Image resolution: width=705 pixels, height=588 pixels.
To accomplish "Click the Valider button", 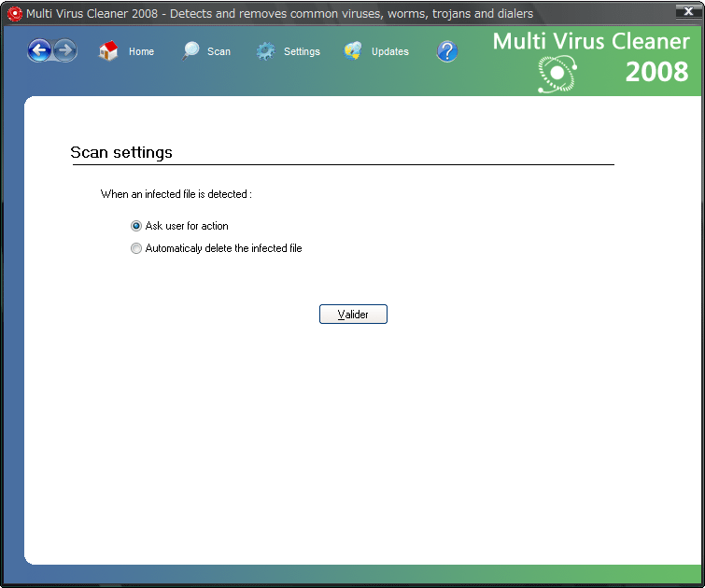I will tap(353, 314).
